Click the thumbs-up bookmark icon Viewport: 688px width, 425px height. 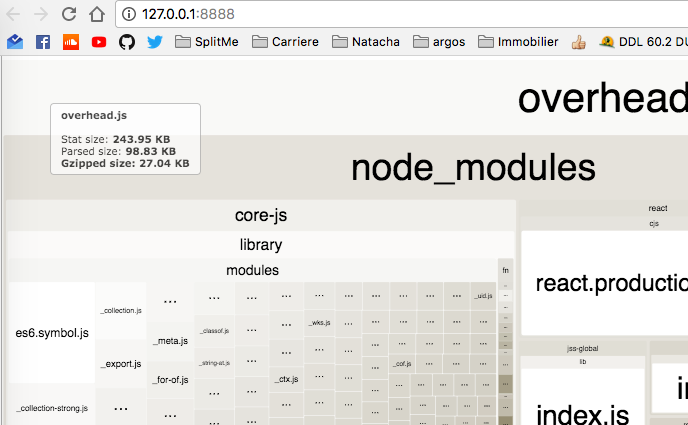pyautogui.click(x=579, y=42)
